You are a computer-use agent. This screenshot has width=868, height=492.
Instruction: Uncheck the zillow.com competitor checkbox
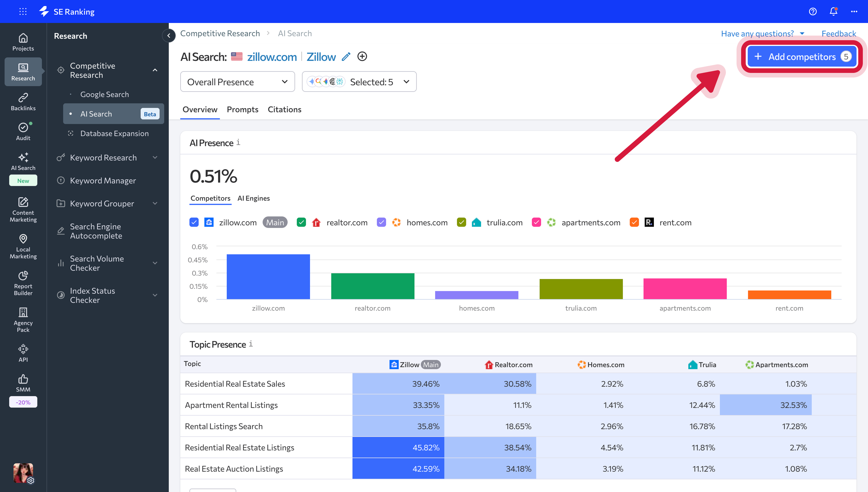[194, 222]
